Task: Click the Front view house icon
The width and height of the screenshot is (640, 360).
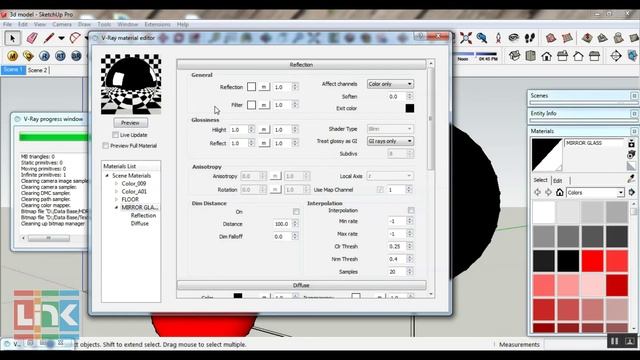Action: [547, 56]
